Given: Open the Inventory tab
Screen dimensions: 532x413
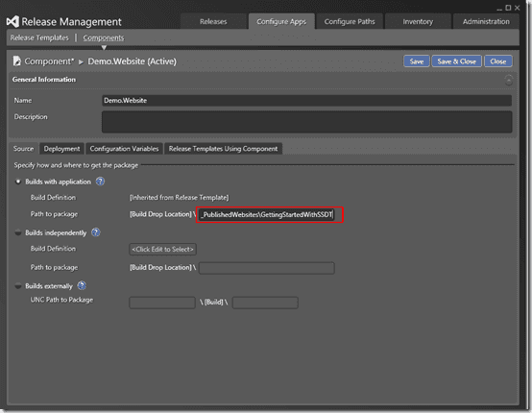Looking at the screenshot, I should point(418,21).
